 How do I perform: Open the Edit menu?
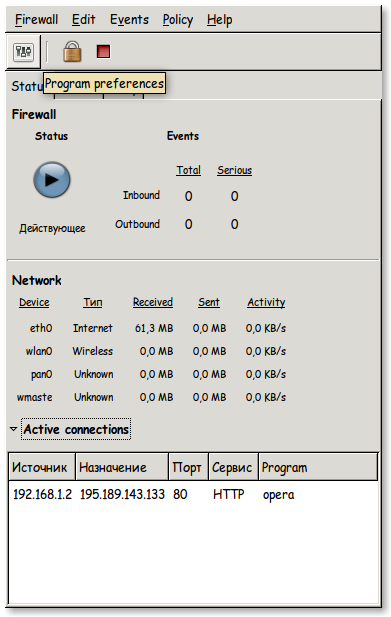[x=83, y=19]
